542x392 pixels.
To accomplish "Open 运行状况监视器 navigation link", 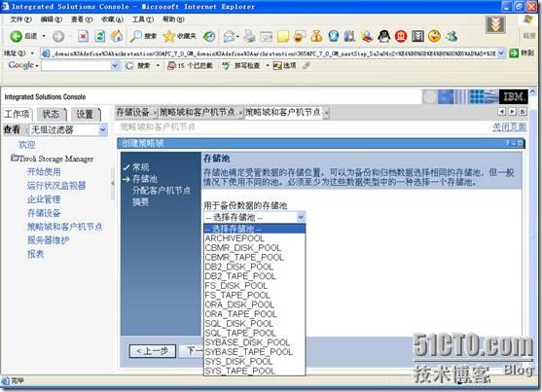I will click(56, 185).
